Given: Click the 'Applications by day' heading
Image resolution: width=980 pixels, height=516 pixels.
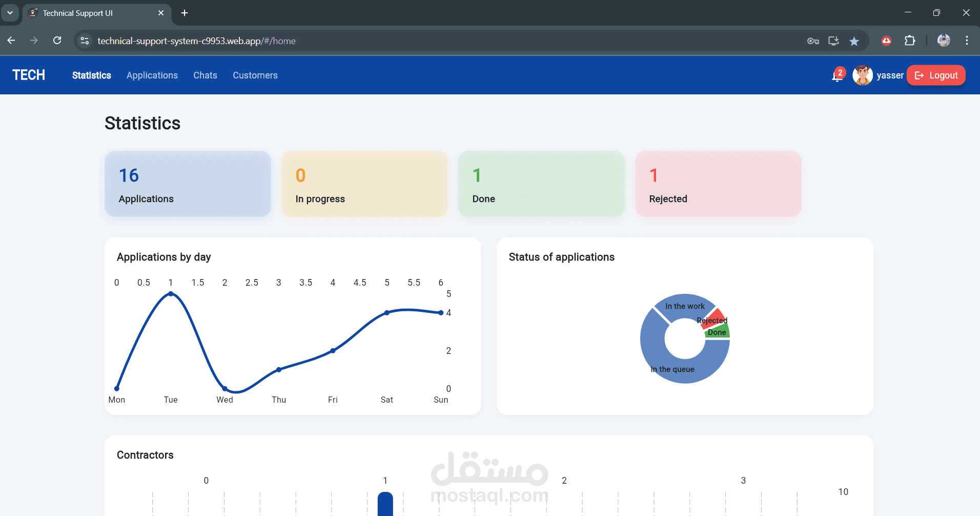Looking at the screenshot, I should click(164, 257).
